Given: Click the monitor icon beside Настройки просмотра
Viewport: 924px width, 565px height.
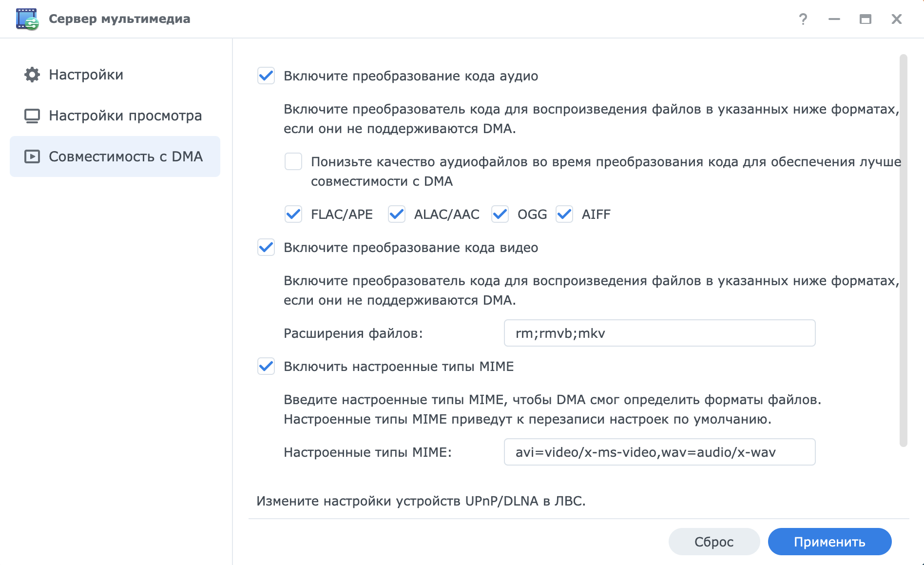Looking at the screenshot, I should coord(32,116).
